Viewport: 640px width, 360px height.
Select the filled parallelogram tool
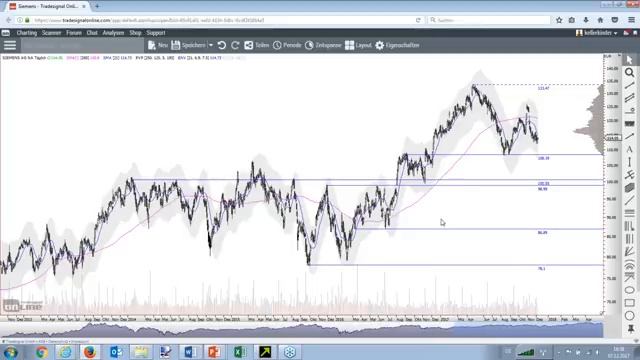tap(629, 188)
